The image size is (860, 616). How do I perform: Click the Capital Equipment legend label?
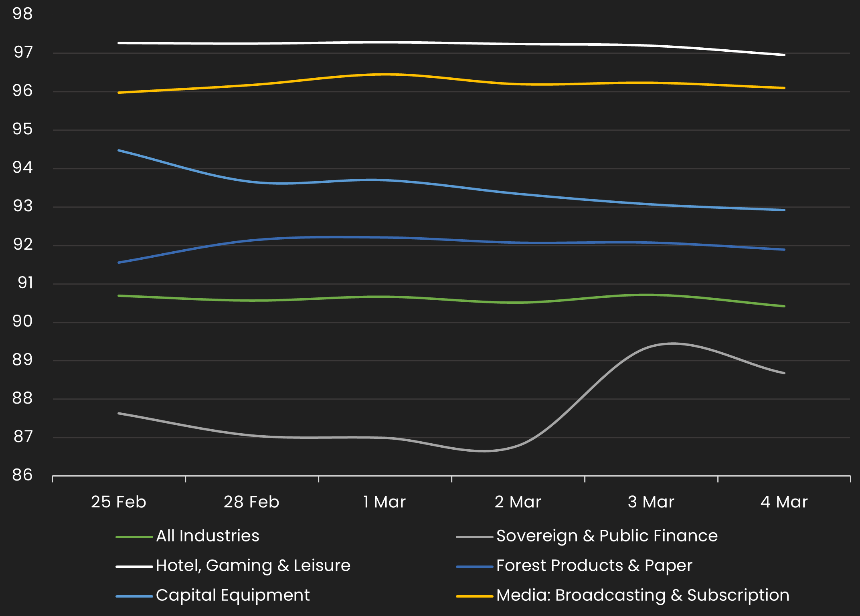(233, 595)
